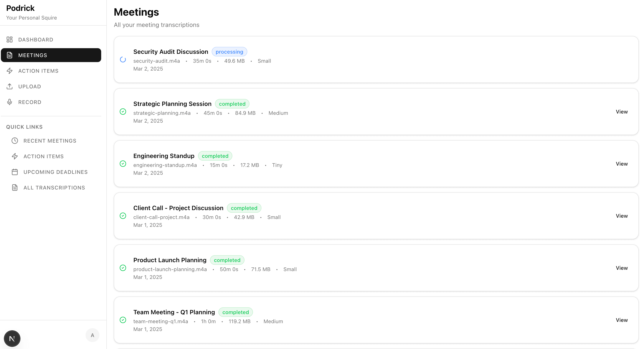Click the Upcoming Deadlines calendar icon
This screenshot has height=349, width=644.
(x=15, y=172)
